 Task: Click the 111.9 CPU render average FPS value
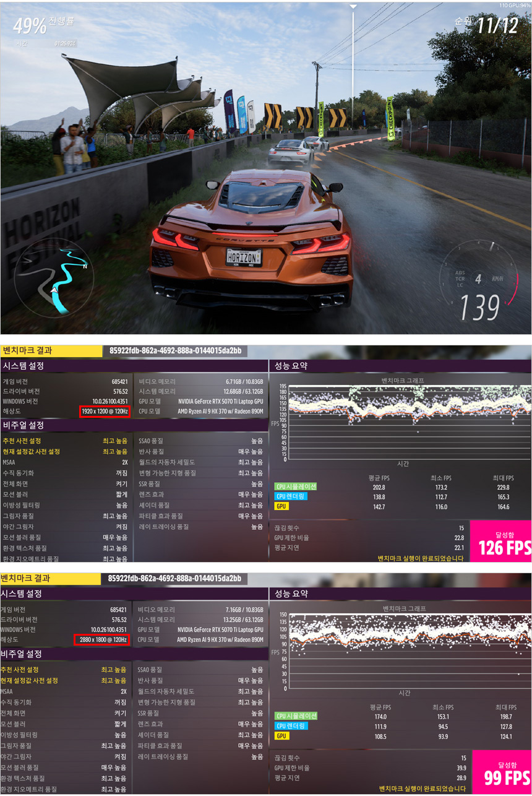pos(380,726)
